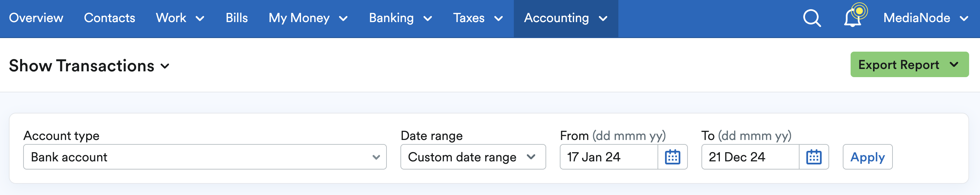Expand the Banking menu
980x195 pixels.
point(400,18)
